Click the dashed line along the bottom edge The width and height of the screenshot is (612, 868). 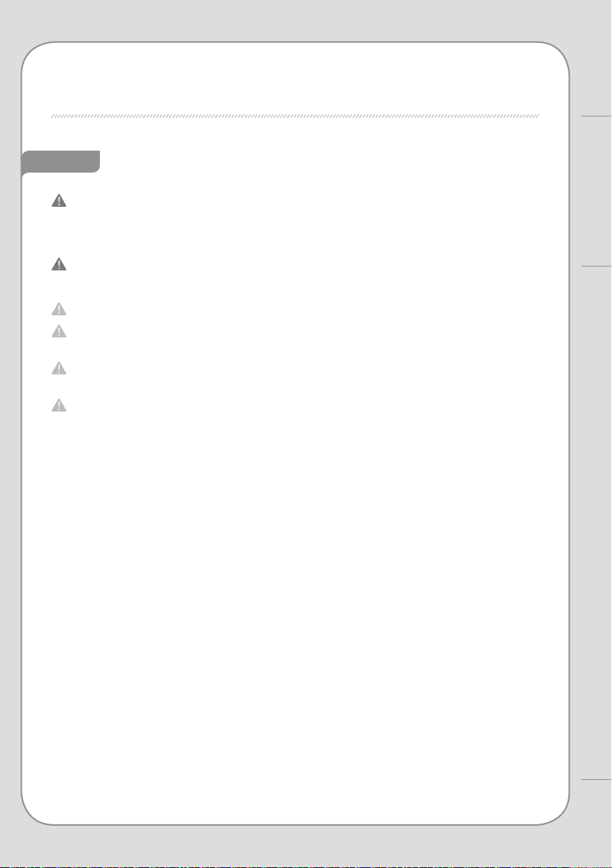(x=306, y=867)
